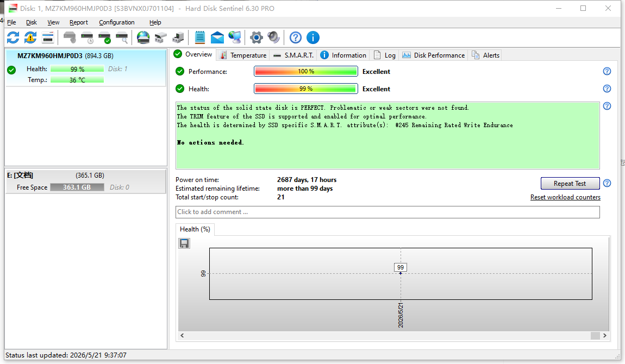Select the E: partition entry

[86, 181]
